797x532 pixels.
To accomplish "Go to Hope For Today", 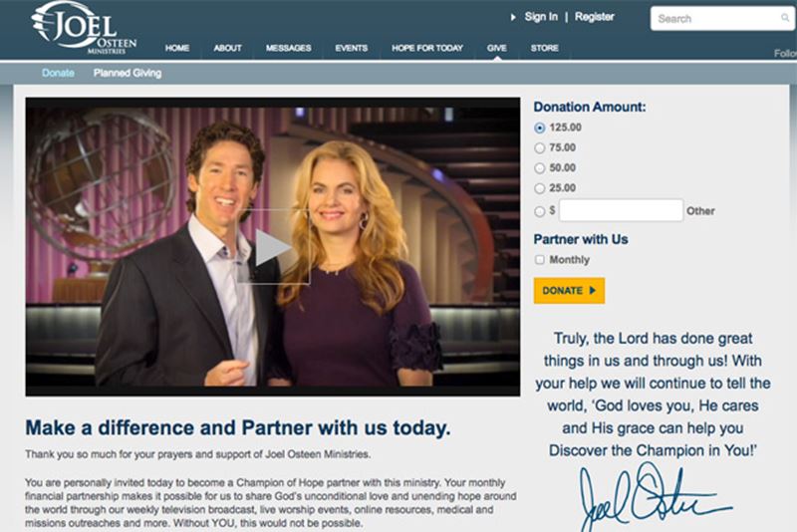I will pos(427,48).
